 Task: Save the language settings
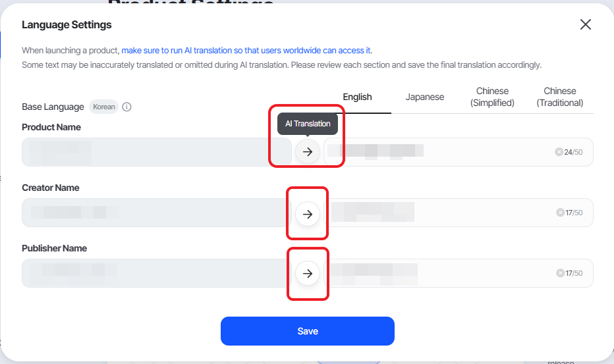(x=308, y=331)
